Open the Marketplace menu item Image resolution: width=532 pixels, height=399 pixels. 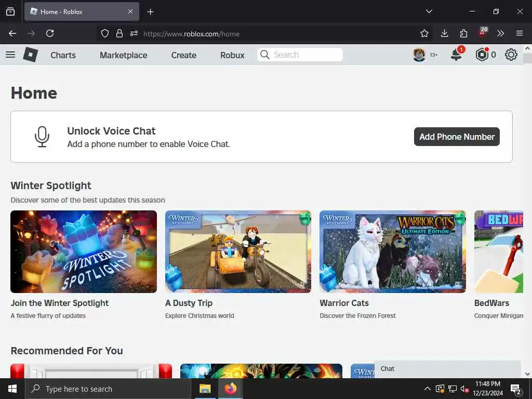[124, 55]
